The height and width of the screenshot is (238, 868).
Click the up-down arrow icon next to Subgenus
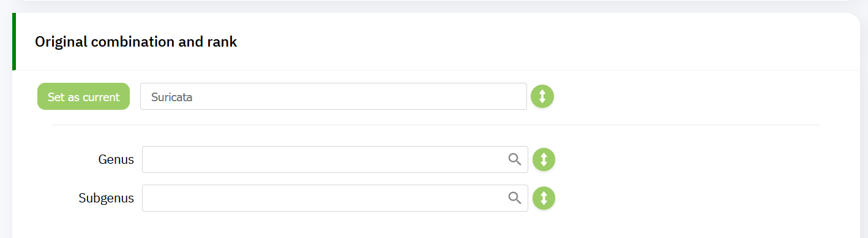tap(544, 198)
